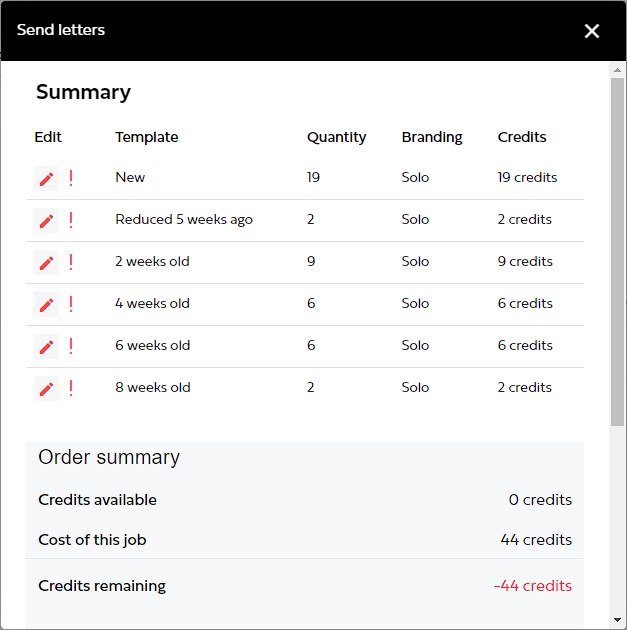Click warning icon for Reduced 5 weeks ago

(71, 220)
